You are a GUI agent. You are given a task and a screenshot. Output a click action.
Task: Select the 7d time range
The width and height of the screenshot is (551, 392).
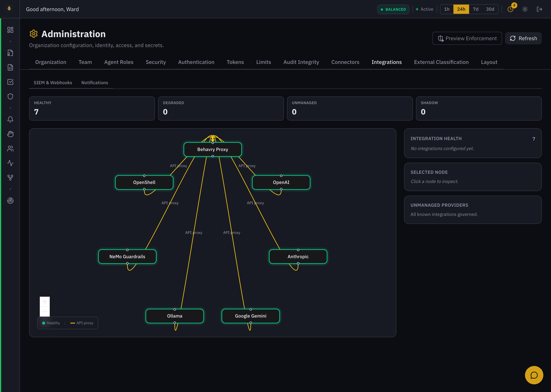click(475, 9)
